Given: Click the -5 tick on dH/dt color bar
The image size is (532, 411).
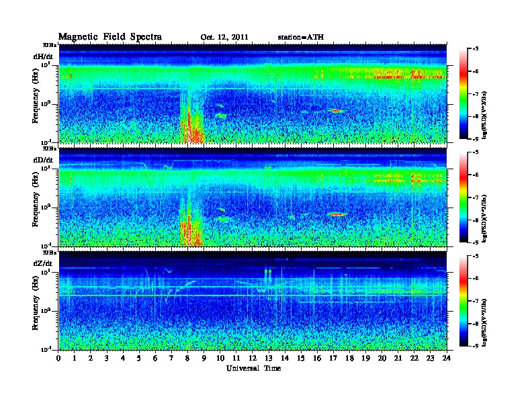Looking at the screenshot, I should click(476, 49).
